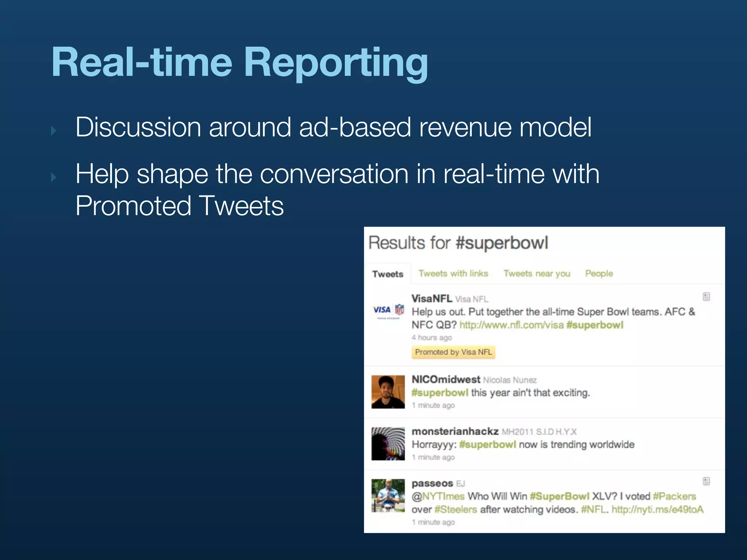Click #superbowl hashtag in VisaNFL tweet
Image resolution: width=747 pixels, height=560 pixels.
[595, 325]
